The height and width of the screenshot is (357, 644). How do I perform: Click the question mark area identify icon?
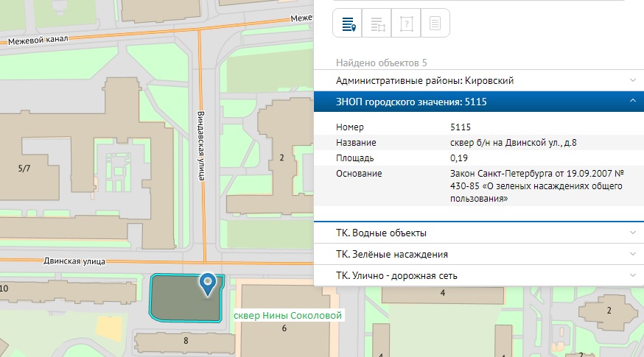(406, 24)
